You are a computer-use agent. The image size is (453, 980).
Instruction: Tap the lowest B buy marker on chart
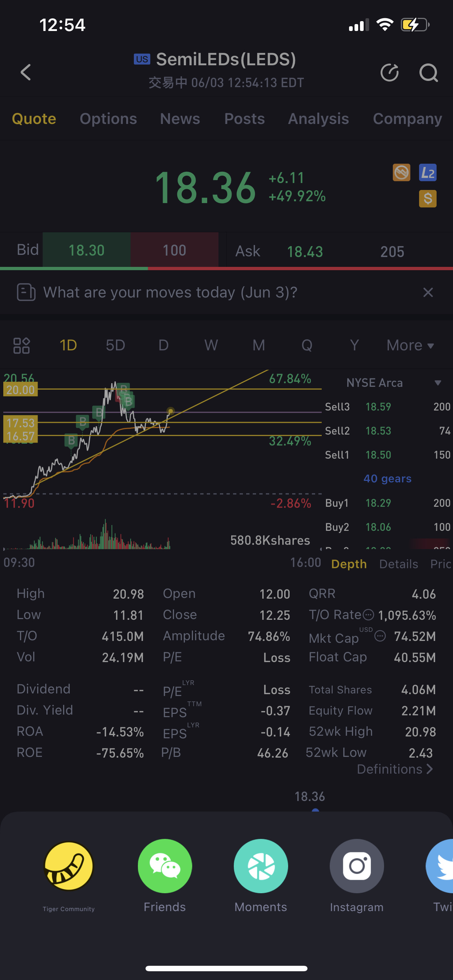71,440
